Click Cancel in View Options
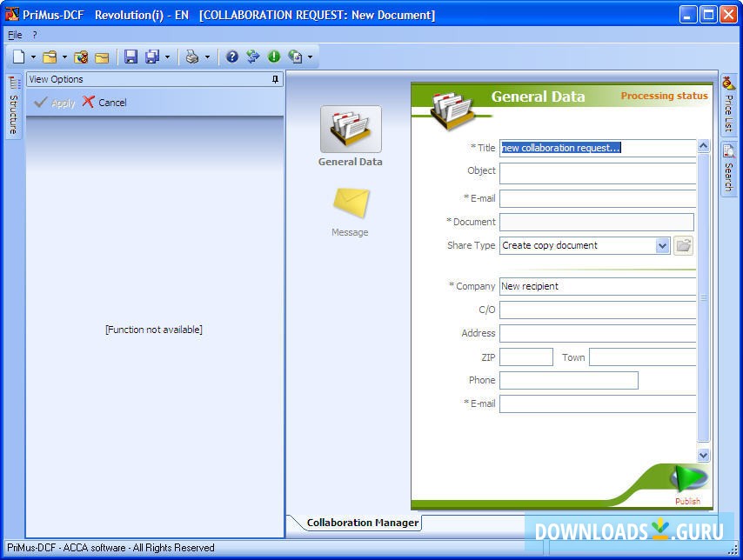Viewport: 743px width, 560px height. pos(104,102)
